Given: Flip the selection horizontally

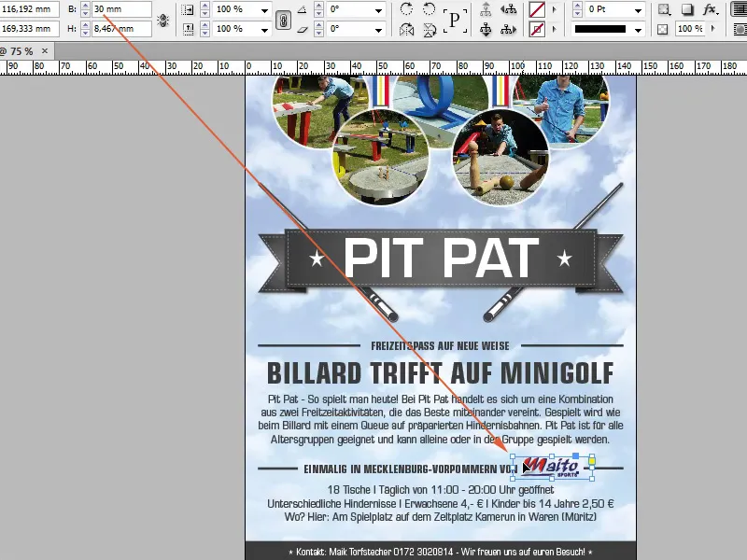Looking at the screenshot, I should pos(406,30).
